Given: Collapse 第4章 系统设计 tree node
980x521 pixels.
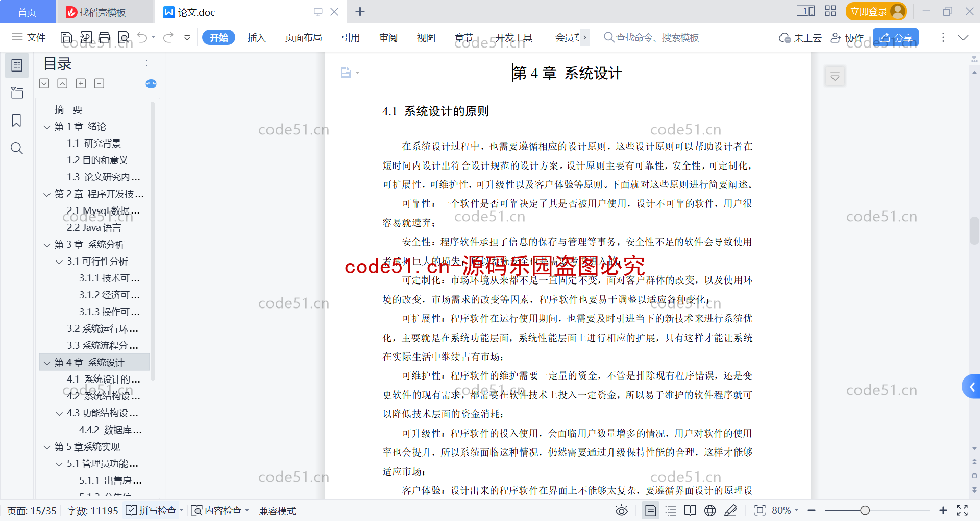Looking at the screenshot, I should 47,363.
